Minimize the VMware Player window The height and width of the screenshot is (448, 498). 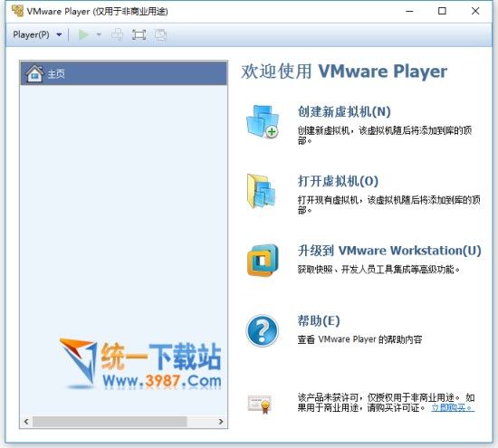(x=409, y=11)
